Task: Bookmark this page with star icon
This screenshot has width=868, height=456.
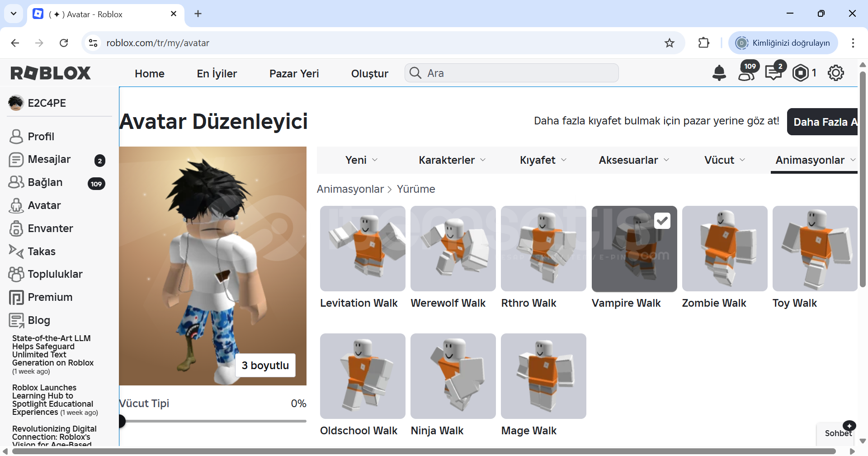Action: (x=670, y=43)
